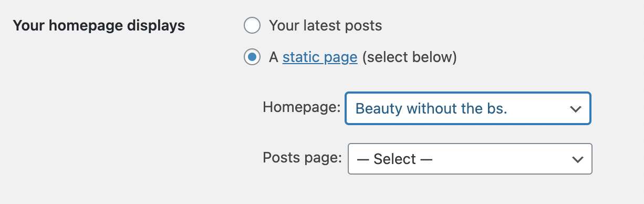The width and height of the screenshot is (644, 204).
Task: Click the "Homepage:" field label
Action: pos(302,107)
